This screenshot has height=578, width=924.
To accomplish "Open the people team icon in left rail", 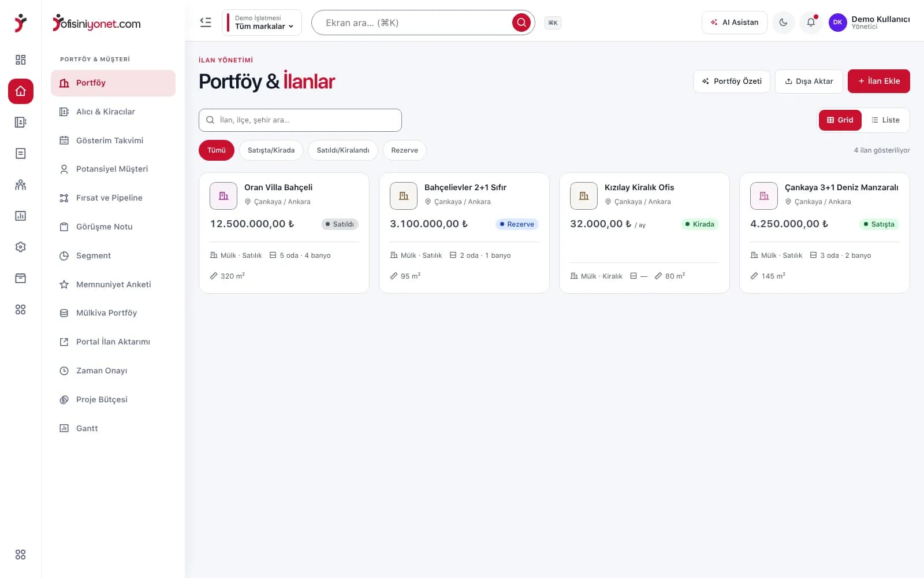I will (20, 184).
